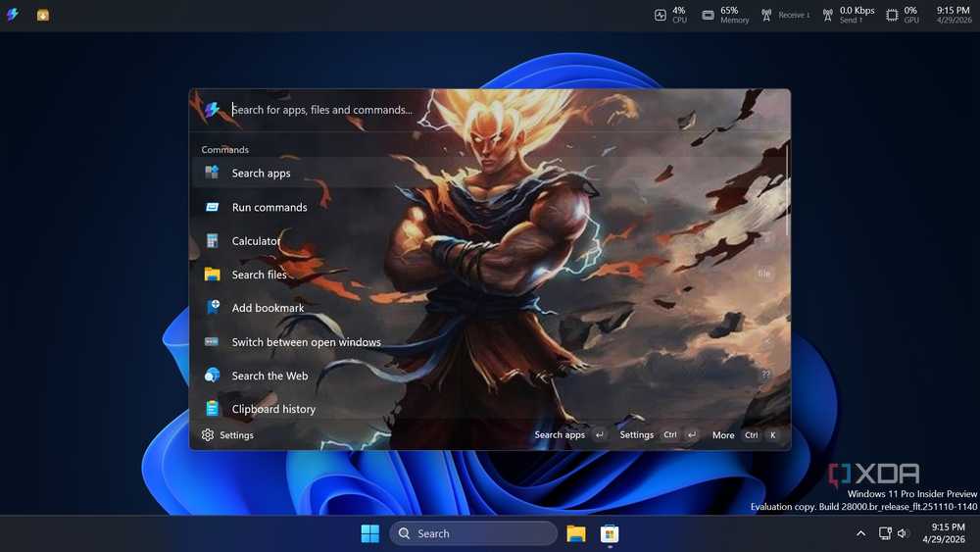The height and width of the screenshot is (552, 980).
Task: Click the Add bookmark icon
Action: coord(213,307)
